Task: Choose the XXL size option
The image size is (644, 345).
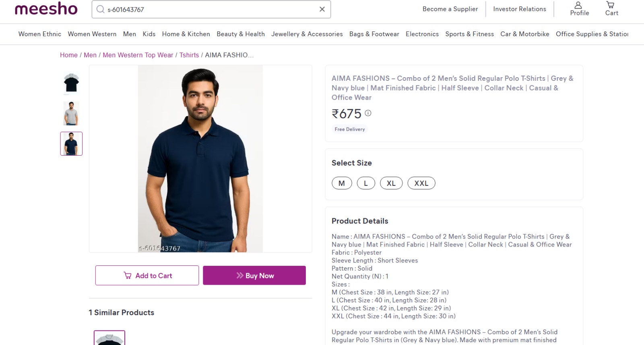Action: tap(421, 183)
